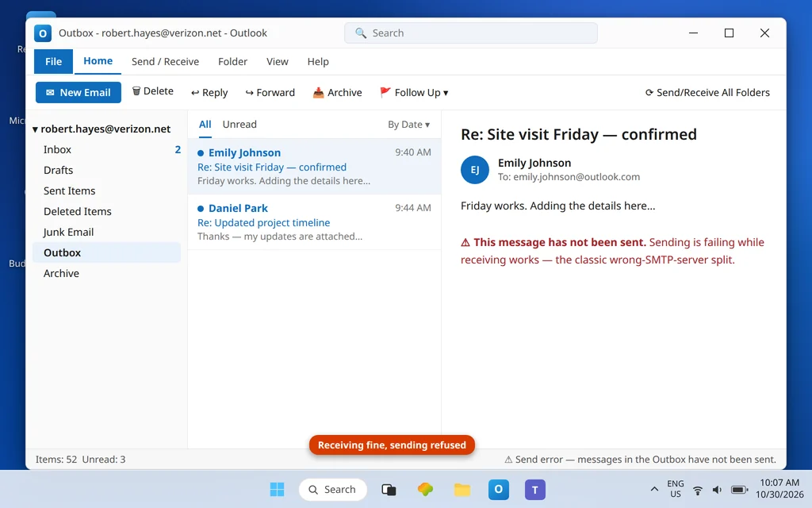Image resolution: width=812 pixels, height=508 pixels.
Task: Filter list by Unread messages
Action: tap(239, 125)
